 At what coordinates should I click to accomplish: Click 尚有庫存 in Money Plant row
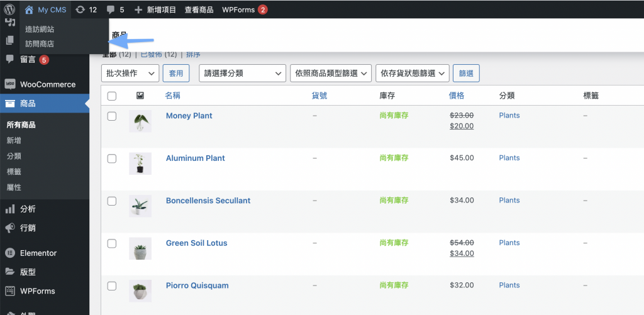coord(394,116)
